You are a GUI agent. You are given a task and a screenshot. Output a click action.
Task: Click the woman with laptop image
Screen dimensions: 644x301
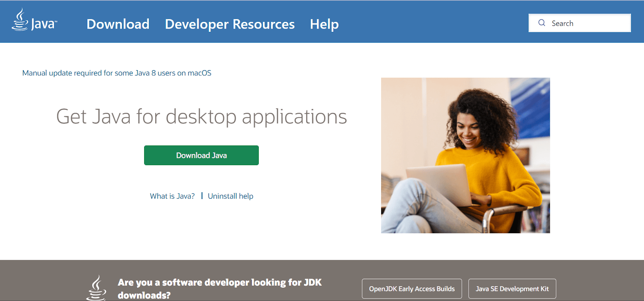pos(465,155)
